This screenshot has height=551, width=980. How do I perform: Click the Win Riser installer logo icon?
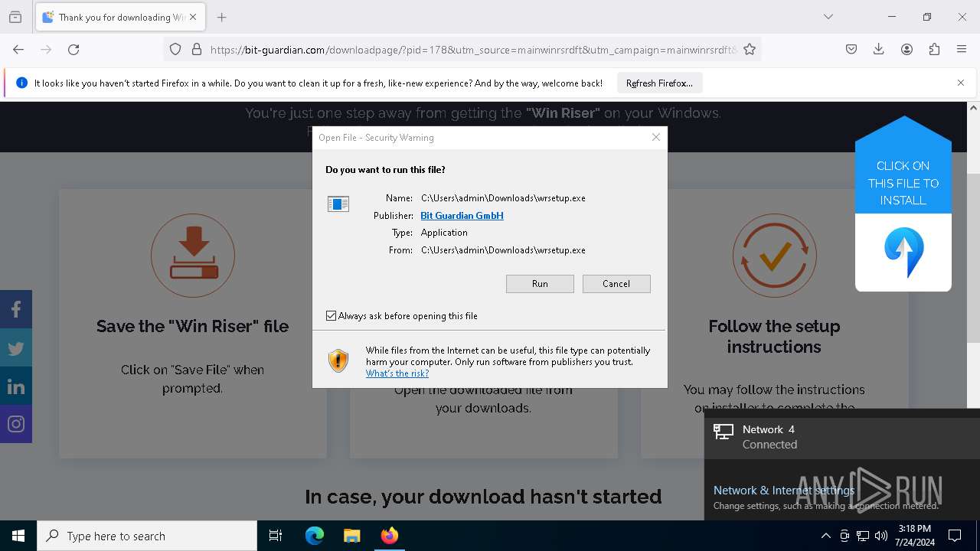pyautogui.click(x=903, y=253)
